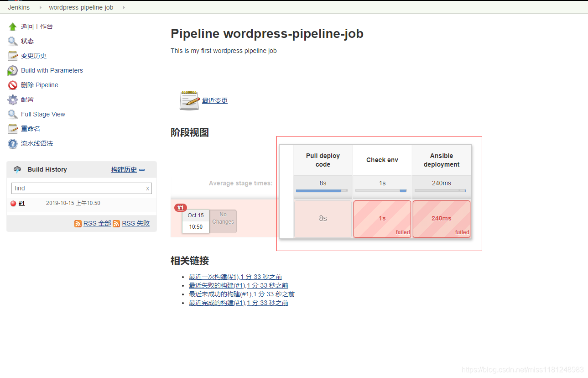Open Build with Parameters
This screenshot has width=588, height=378.
tap(52, 70)
